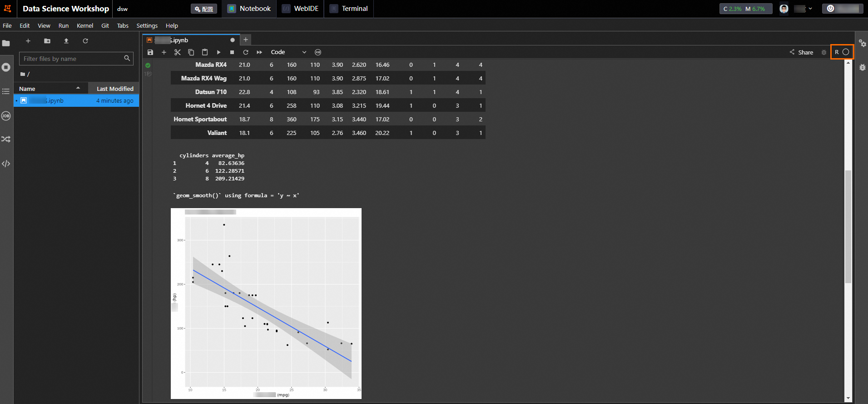Open the JOB panel in left sidebar

click(6, 116)
